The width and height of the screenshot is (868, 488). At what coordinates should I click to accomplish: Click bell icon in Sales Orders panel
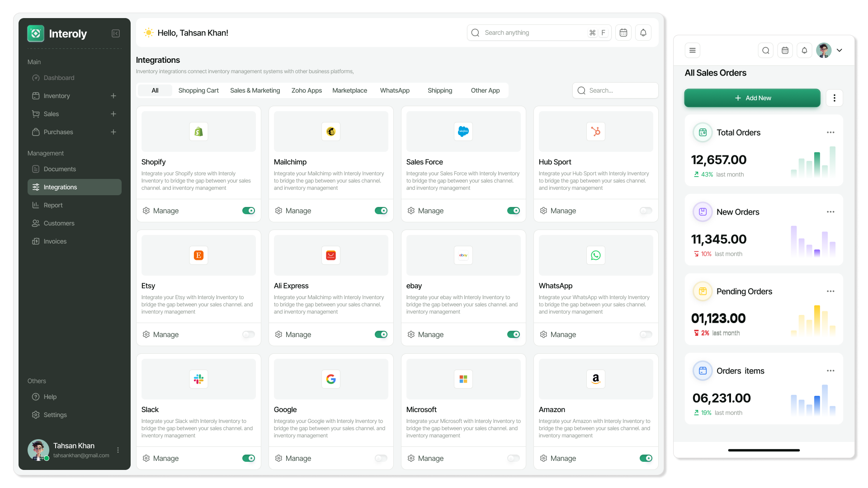(804, 50)
